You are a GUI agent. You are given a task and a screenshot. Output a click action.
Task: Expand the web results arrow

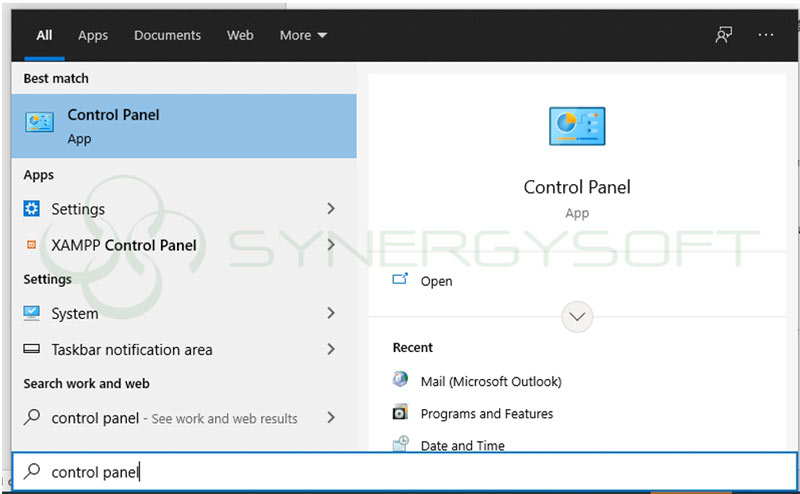pyautogui.click(x=331, y=417)
